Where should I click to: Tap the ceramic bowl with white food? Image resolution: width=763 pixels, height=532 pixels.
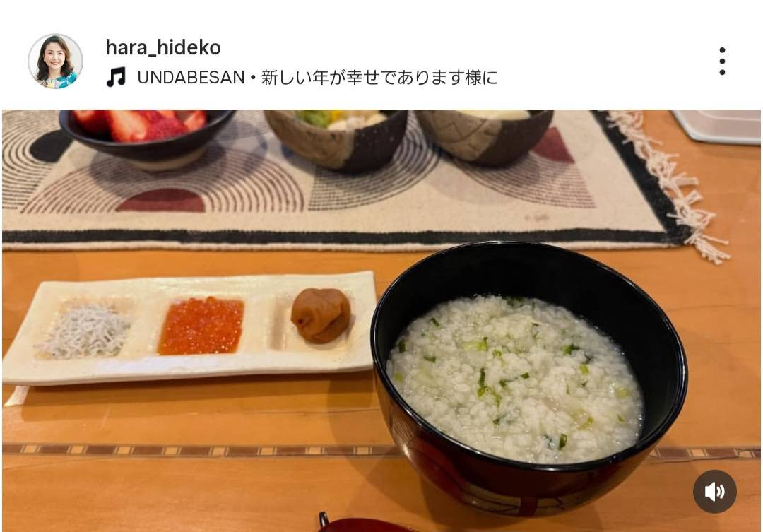pos(485,136)
